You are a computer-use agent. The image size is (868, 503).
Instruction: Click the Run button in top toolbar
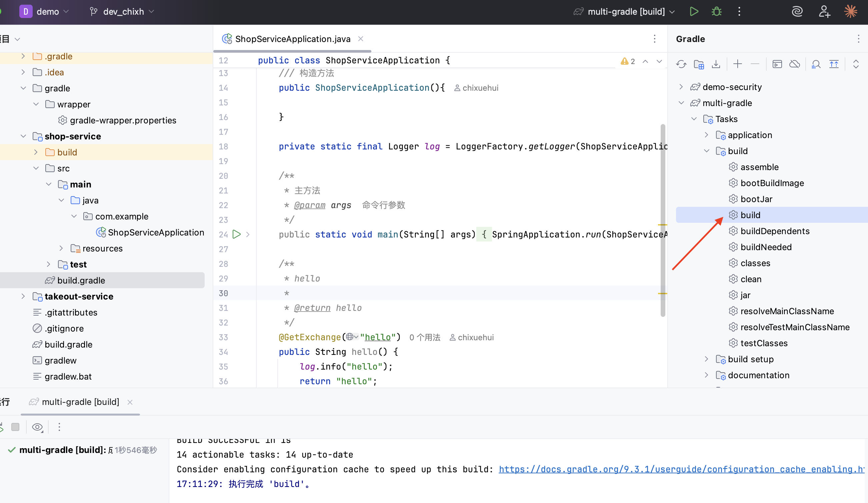click(694, 12)
